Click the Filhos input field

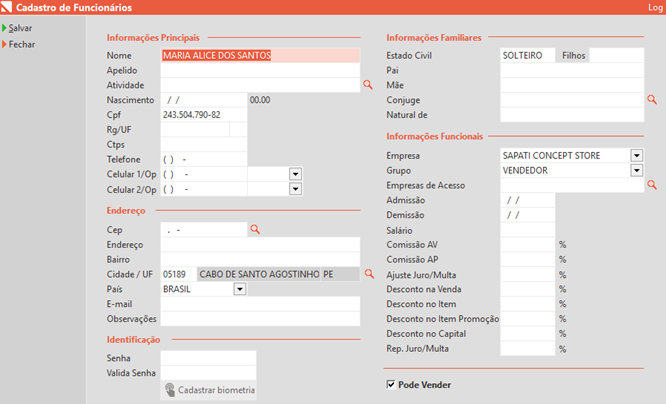[x=617, y=56]
